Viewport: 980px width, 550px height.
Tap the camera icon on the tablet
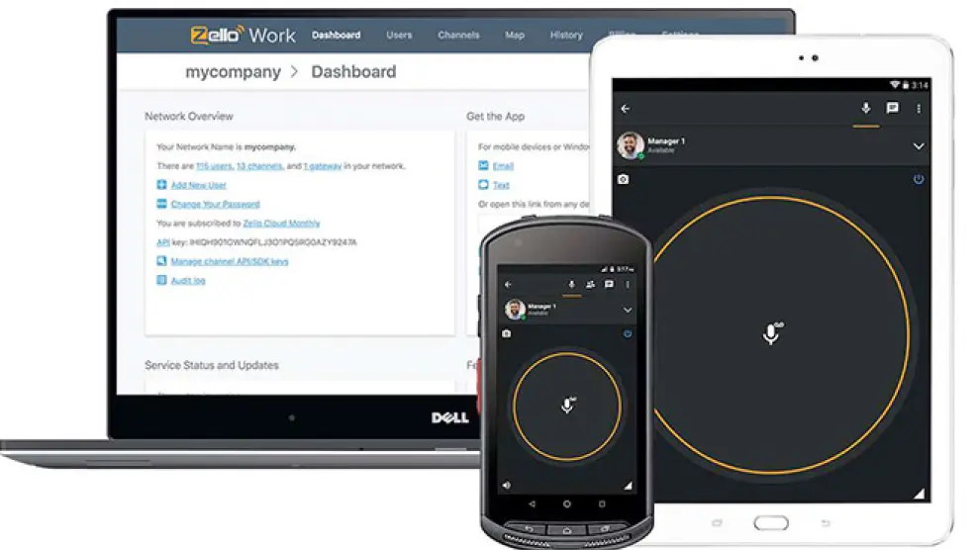(x=623, y=179)
